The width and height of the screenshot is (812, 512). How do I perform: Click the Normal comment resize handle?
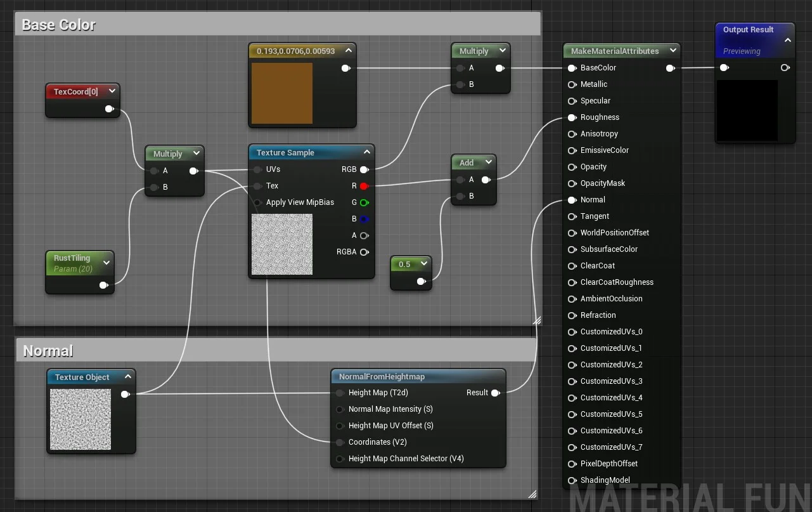pyautogui.click(x=532, y=494)
